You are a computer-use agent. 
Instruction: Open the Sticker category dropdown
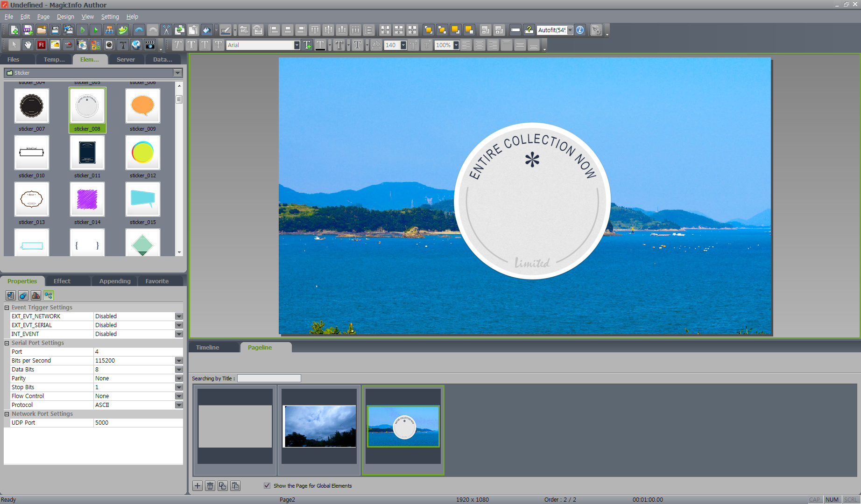pos(177,73)
